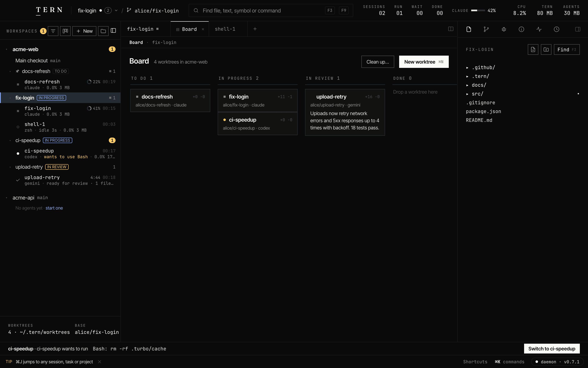Viewport: 588px width, 368px height.
Task: Click the Find button in explorer
Action: [x=567, y=49]
